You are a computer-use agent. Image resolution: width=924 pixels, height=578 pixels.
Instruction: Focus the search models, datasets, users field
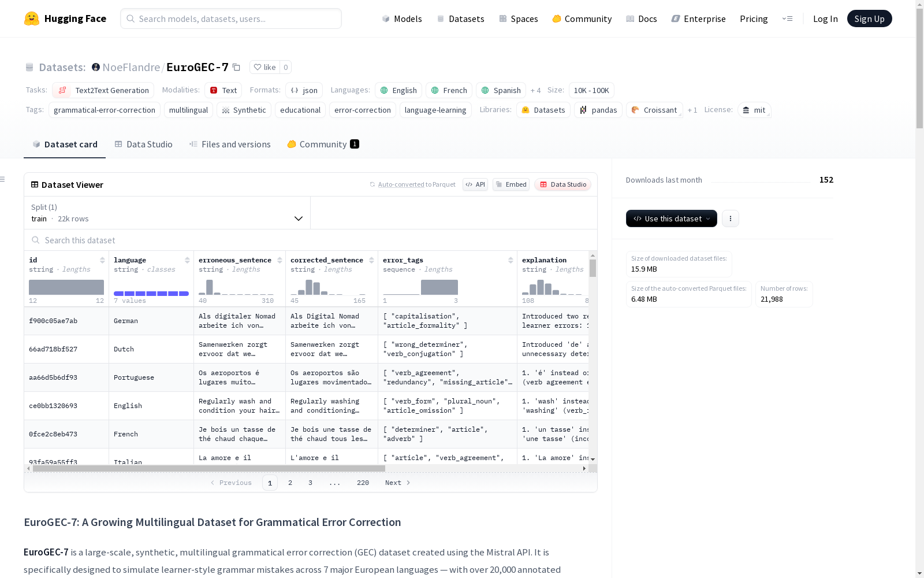click(231, 18)
